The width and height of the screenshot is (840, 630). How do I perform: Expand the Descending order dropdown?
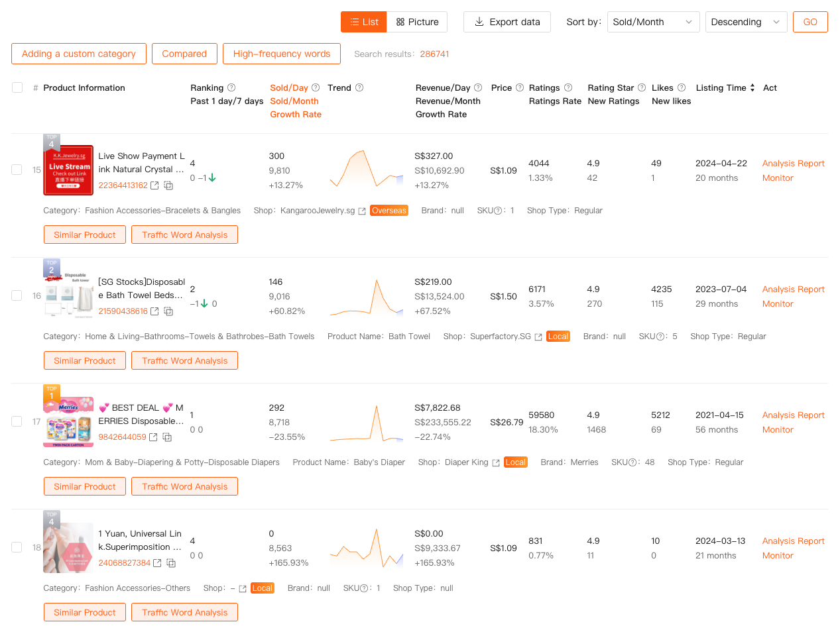click(x=746, y=22)
